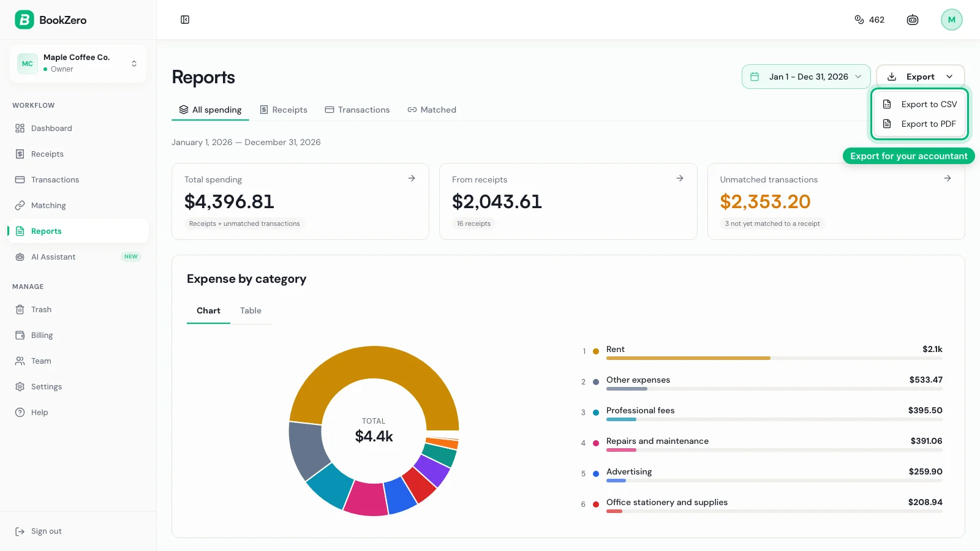Open Receipts in the sidebar workflow
This screenshot has height=551, width=980.
(x=78, y=154)
